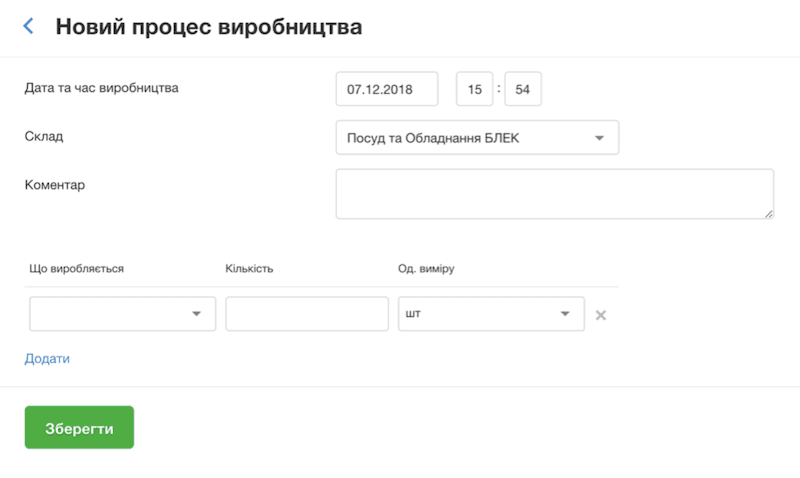800x478 pixels.
Task: Click the Коментар field label
Action: tap(55, 185)
